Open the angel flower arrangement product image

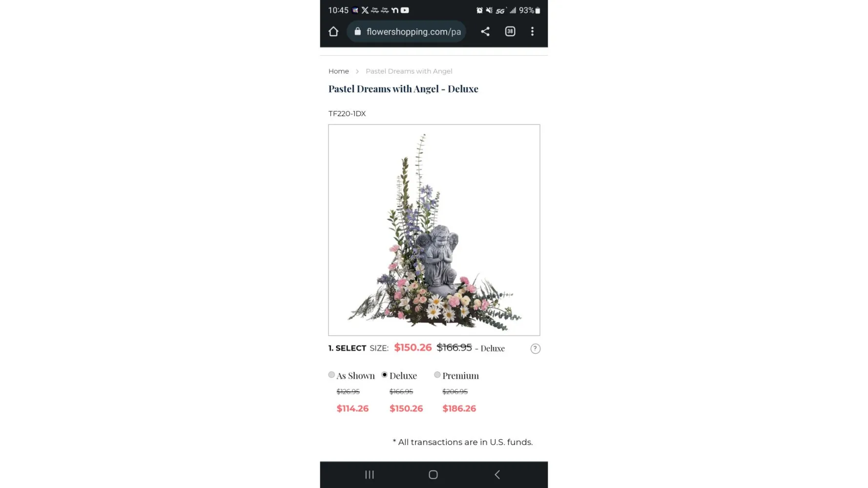[434, 230]
